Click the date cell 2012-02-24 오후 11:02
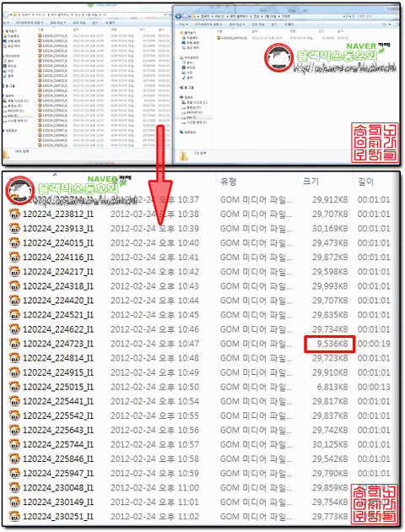405x532 pixels. pyautogui.click(x=154, y=517)
